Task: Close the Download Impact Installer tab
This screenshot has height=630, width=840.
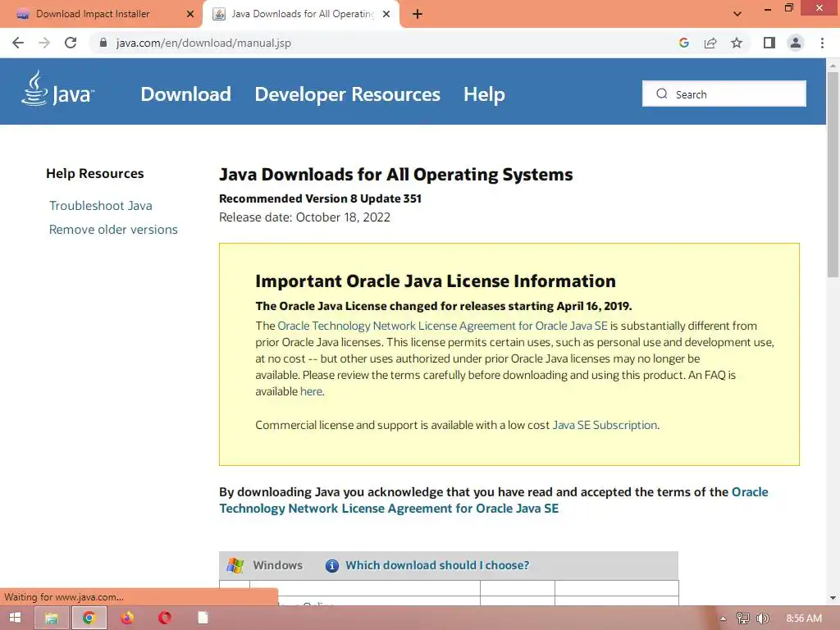Action: [x=190, y=14]
